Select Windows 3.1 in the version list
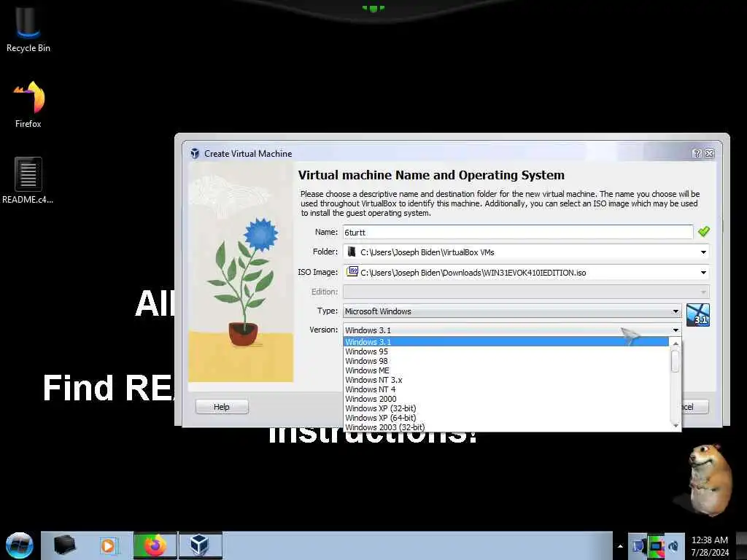Image resolution: width=747 pixels, height=560 pixels. point(506,342)
